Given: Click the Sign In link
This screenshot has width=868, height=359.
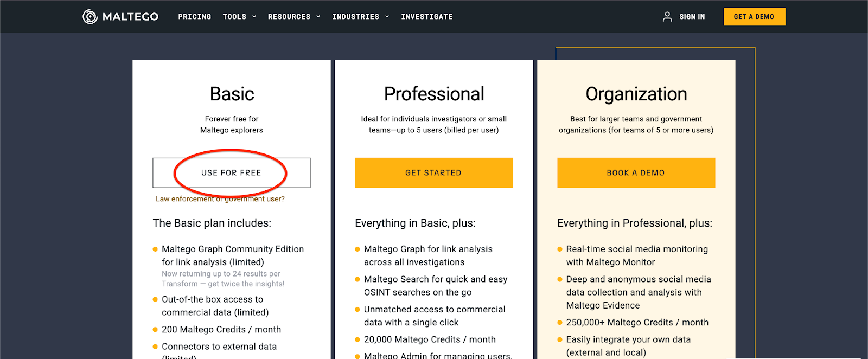Looking at the screenshot, I should [x=692, y=17].
